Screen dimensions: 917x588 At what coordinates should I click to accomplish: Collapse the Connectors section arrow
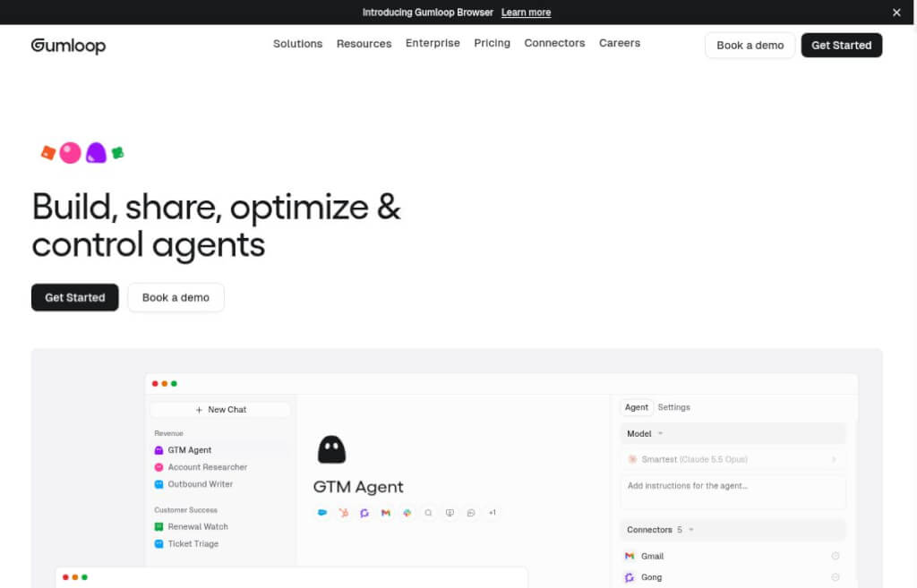[x=691, y=530]
